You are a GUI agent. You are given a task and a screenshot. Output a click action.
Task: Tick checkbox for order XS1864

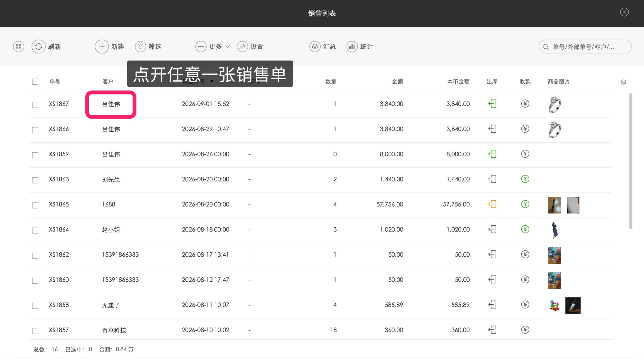click(x=35, y=231)
